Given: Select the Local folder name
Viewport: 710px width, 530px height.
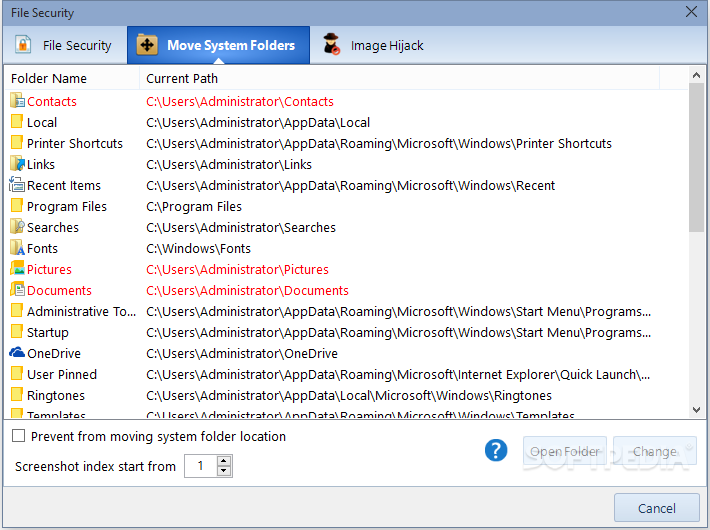Looking at the screenshot, I should point(42,122).
